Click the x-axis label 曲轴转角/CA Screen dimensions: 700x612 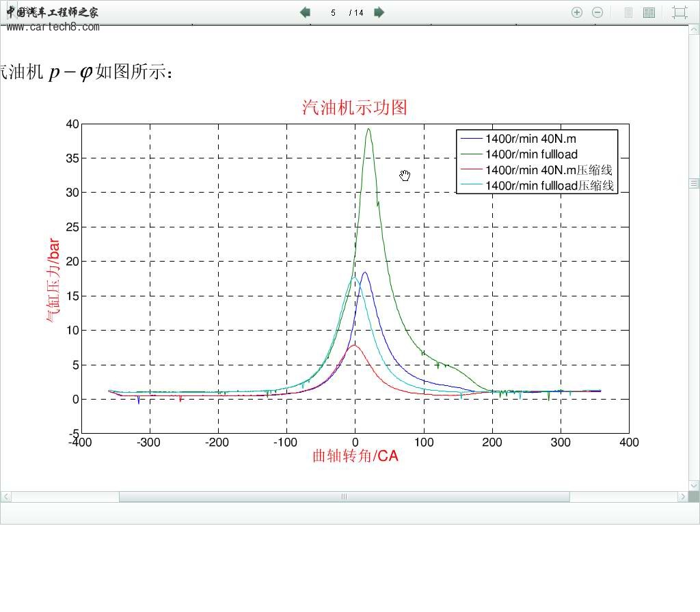(x=355, y=456)
